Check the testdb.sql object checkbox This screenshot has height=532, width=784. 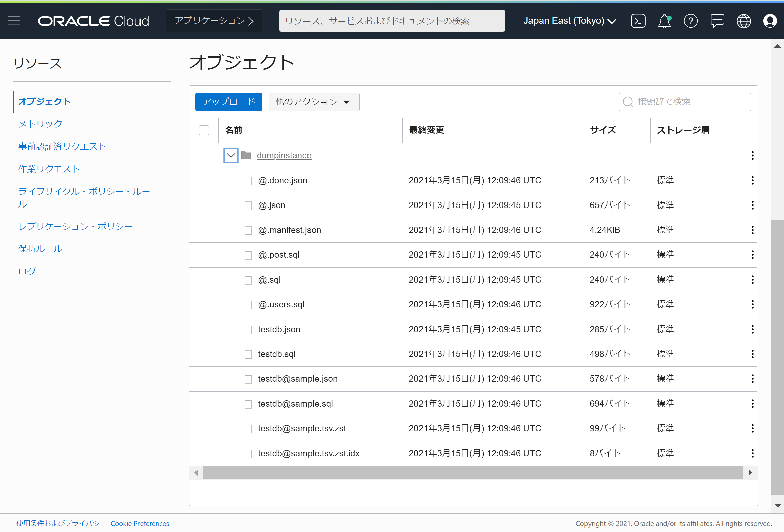point(248,355)
